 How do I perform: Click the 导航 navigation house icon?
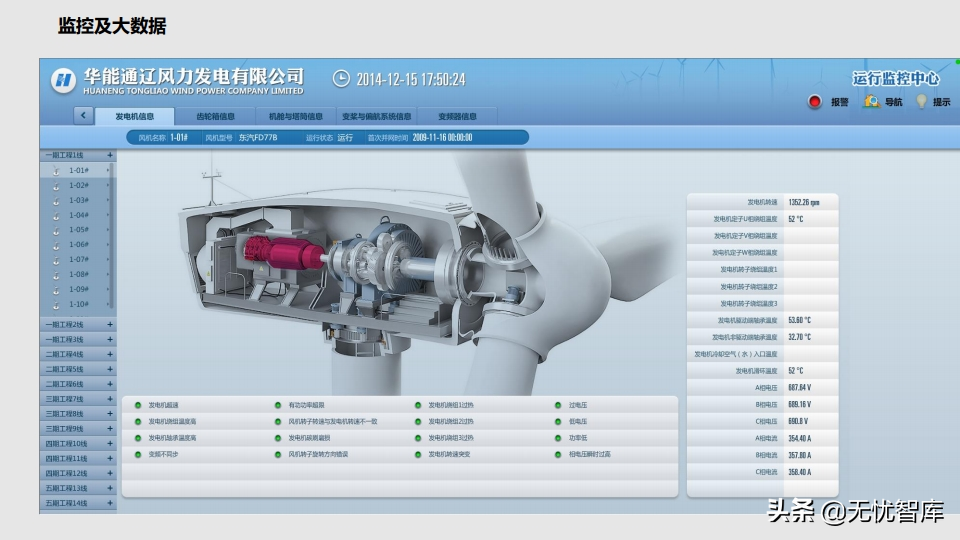point(871,101)
